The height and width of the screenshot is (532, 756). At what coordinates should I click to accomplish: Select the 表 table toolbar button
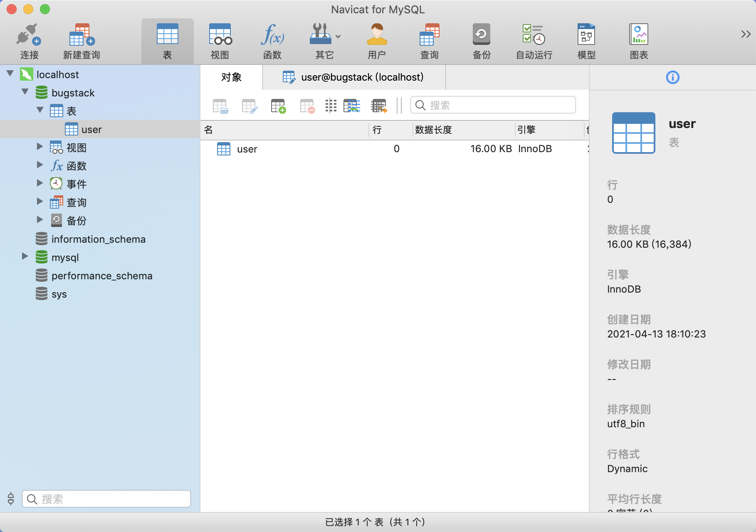pyautogui.click(x=167, y=41)
